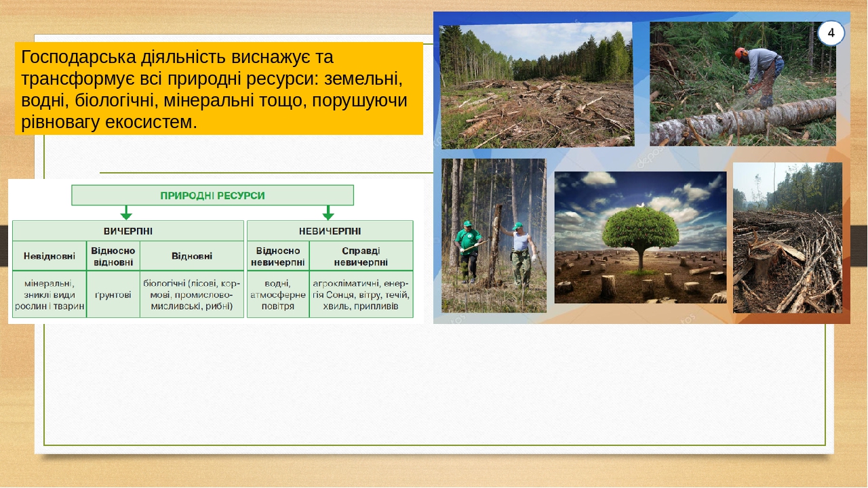
Task: Click the НЕВИЧЕРПНІ table header
Action: [330, 230]
